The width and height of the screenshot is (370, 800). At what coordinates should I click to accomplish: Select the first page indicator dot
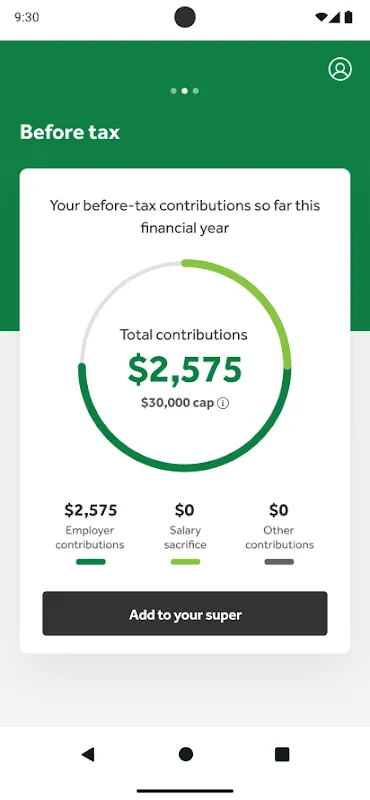(174, 91)
